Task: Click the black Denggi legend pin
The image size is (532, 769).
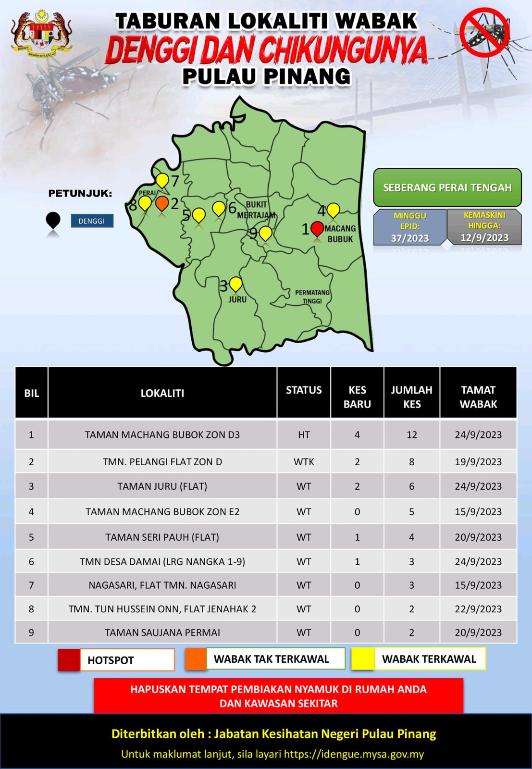Action: click(x=53, y=221)
